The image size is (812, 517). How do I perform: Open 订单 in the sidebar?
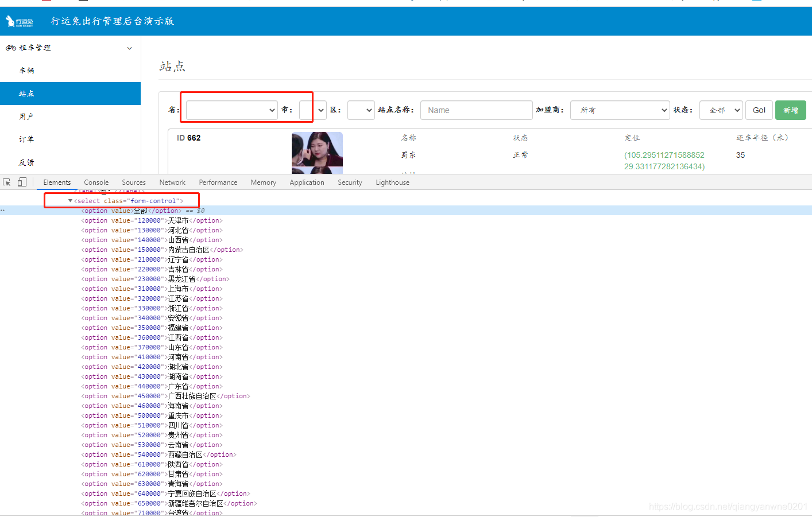[x=70, y=139]
